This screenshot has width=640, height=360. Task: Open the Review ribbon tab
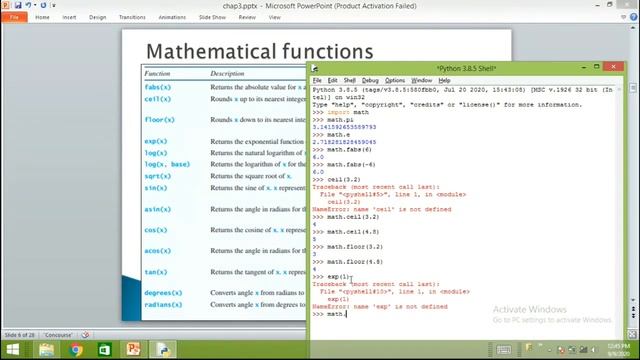coord(247,18)
